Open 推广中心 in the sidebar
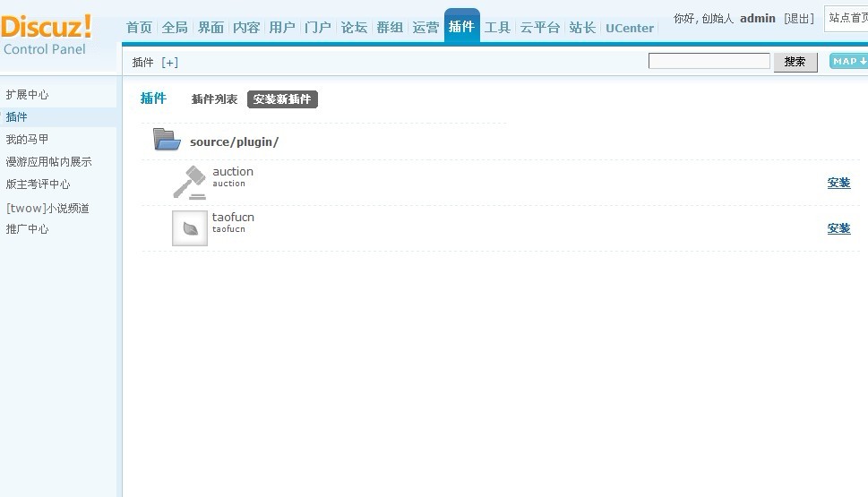This screenshot has width=868, height=497. (27, 228)
